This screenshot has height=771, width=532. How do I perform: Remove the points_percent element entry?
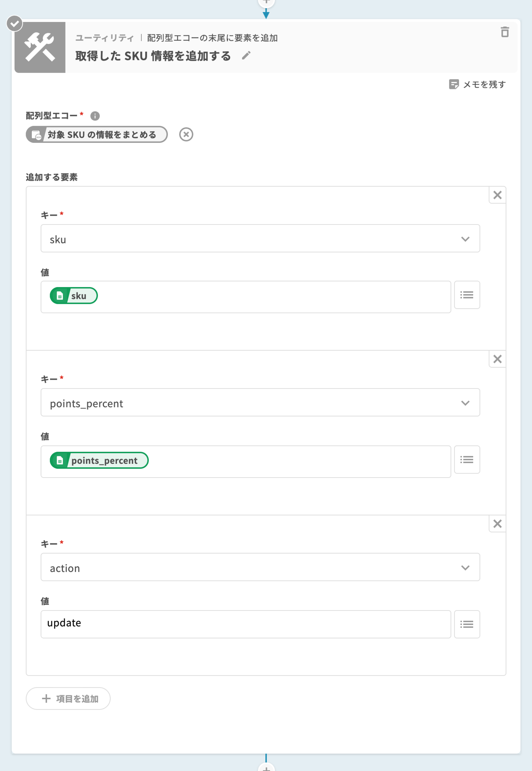click(x=497, y=359)
